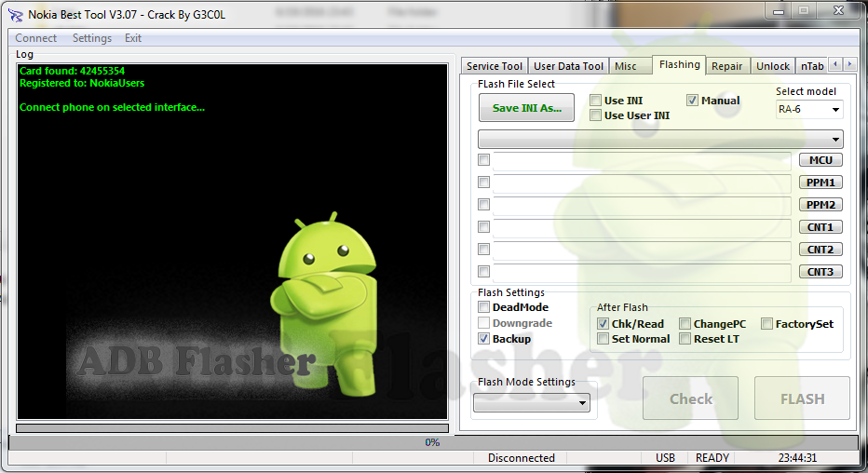
Task: Click the CNT3 file browse button
Action: (821, 272)
